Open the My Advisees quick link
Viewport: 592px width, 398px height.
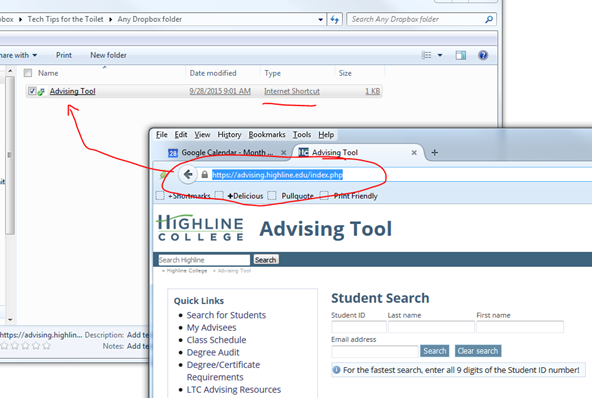click(x=211, y=327)
